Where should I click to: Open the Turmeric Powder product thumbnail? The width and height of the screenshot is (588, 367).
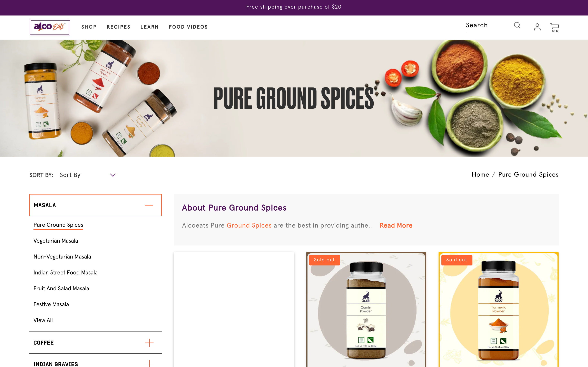tap(498, 310)
